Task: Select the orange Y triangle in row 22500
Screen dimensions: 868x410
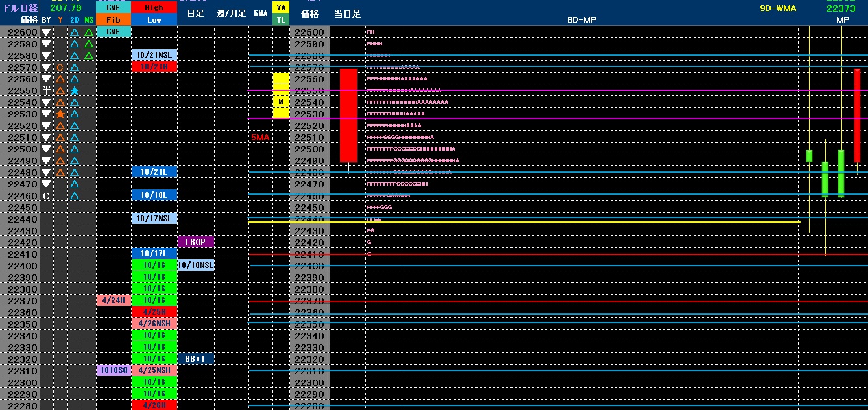Action: click(x=60, y=149)
